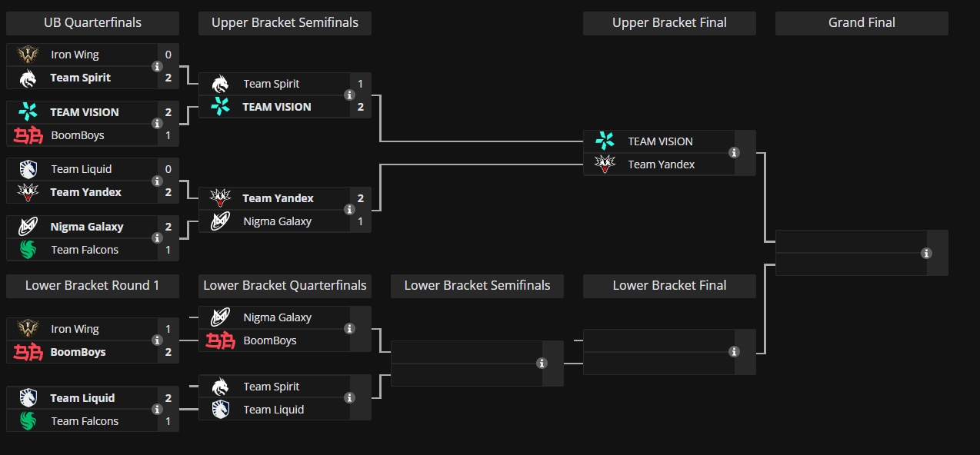
Task: Click BoomBoys red logo in Lower Bracket Round 1
Action: click(x=28, y=352)
